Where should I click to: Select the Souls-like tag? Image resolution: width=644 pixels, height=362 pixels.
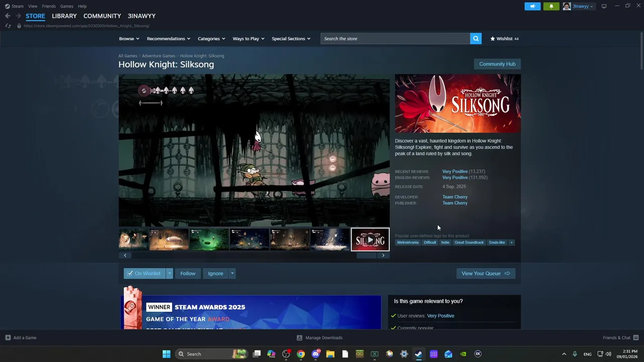497,242
